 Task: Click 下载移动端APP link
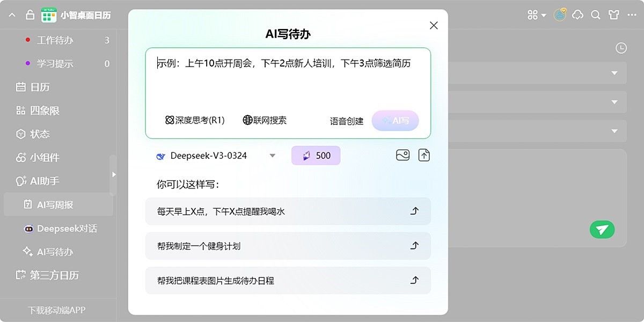click(58, 310)
